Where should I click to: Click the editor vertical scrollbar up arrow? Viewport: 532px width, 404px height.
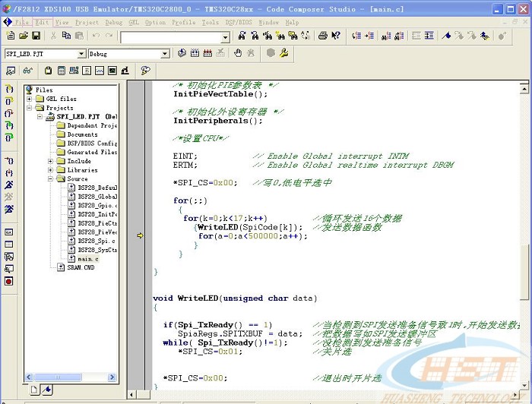pos(524,89)
